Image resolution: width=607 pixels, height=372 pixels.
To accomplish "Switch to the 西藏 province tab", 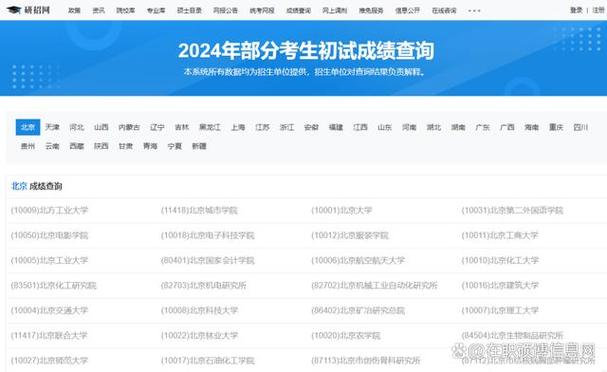I will [x=77, y=146].
